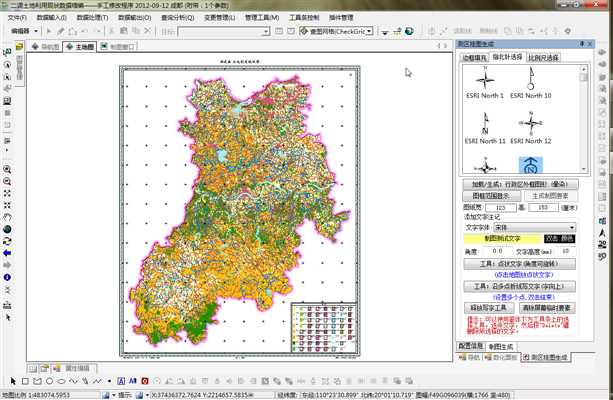The width and height of the screenshot is (613, 400).
Task: Open the 管理工具(M) menu
Action: click(x=262, y=18)
